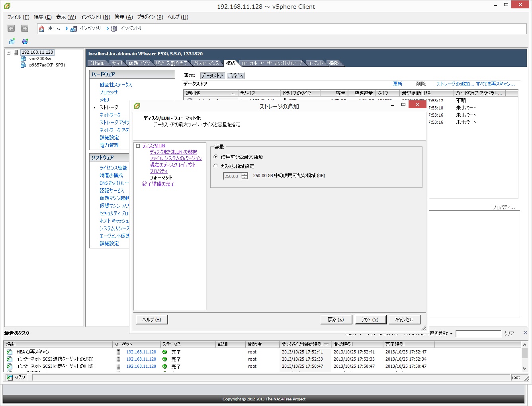This screenshot has height=406, width=532.
Task: Open 健全性ステータス in the hardware list
Action: (x=116, y=85)
